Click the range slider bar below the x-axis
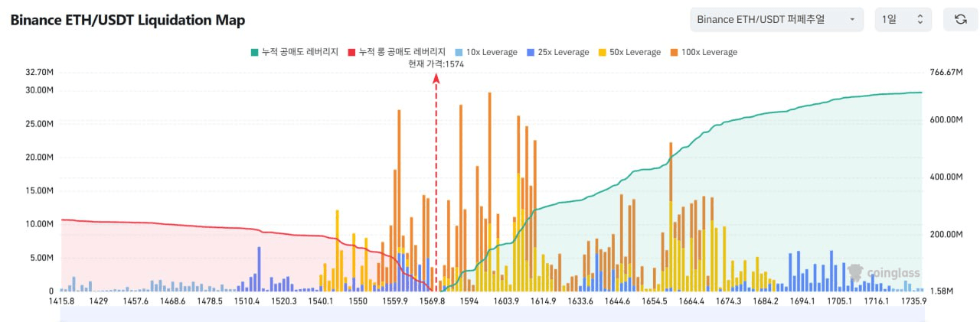 tap(492, 315)
